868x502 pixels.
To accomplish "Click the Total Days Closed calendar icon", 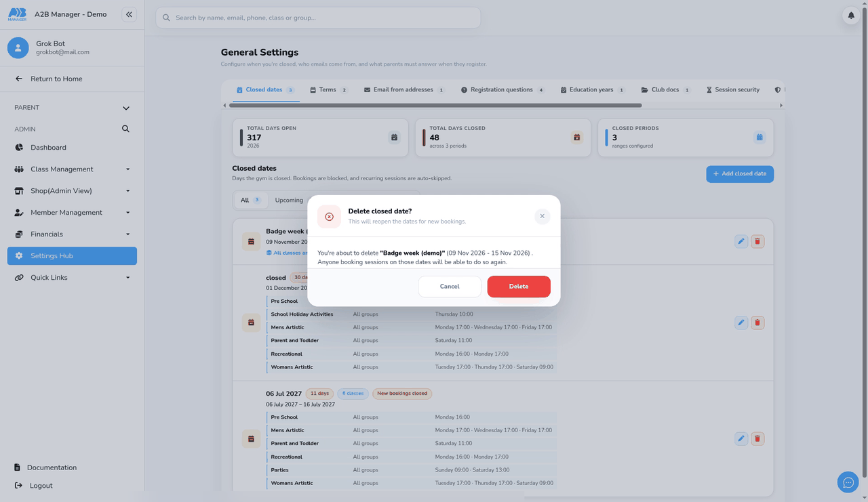I will coord(576,138).
